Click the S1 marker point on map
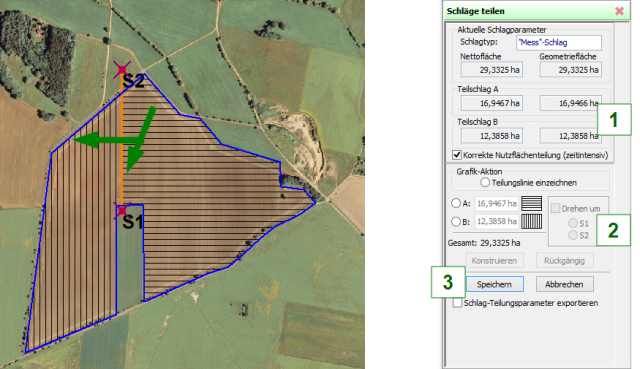Viewport: 640px width, 369px height. (x=122, y=211)
